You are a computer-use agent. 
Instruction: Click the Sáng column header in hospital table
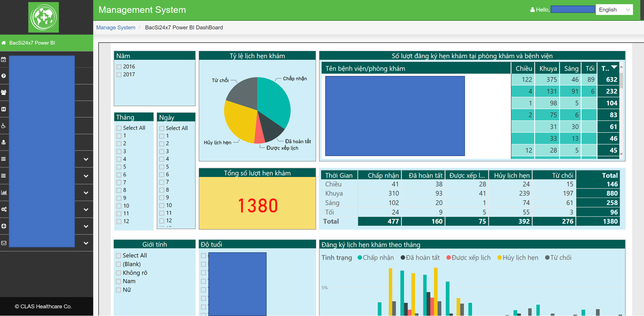point(571,69)
